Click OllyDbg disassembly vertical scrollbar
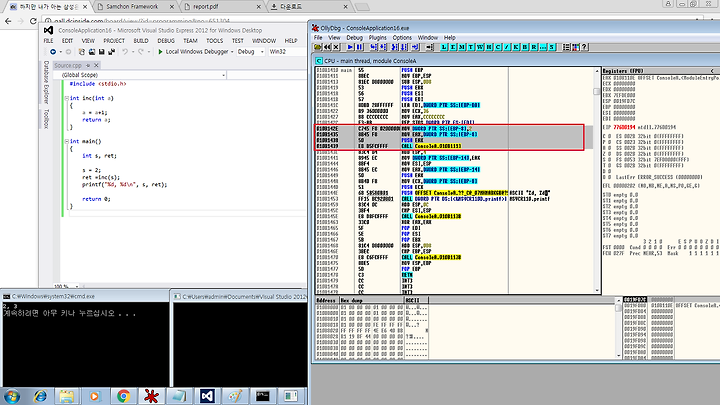 pyautogui.click(x=597, y=180)
